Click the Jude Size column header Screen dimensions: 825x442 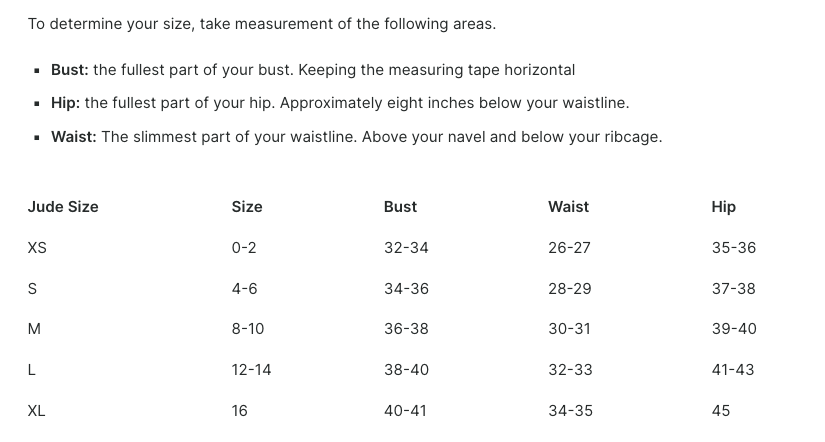click(63, 207)
